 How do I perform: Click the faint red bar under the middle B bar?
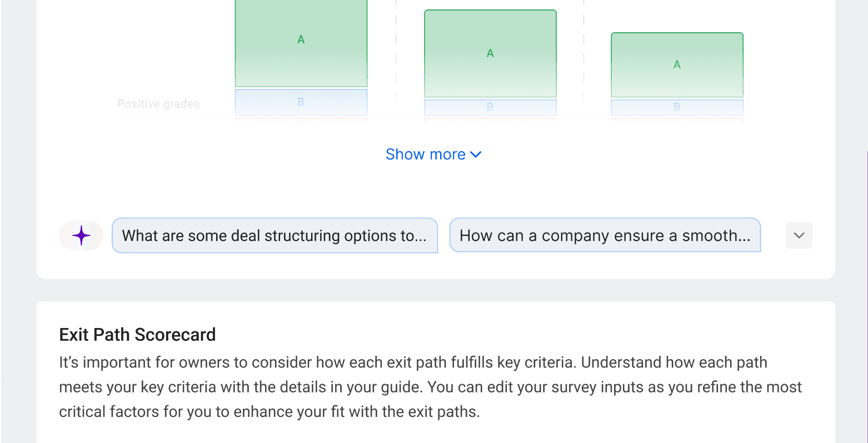(x=490, y=119)
